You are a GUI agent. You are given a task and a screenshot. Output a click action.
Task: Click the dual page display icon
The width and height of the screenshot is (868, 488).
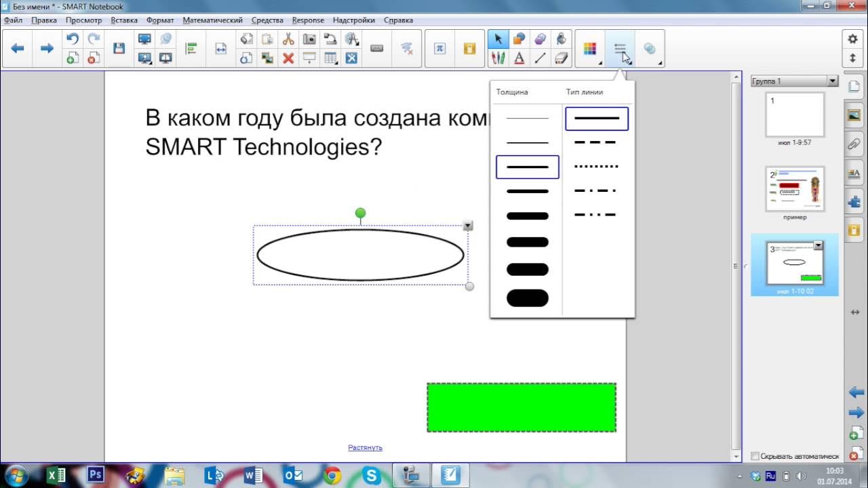pos(165,58)
